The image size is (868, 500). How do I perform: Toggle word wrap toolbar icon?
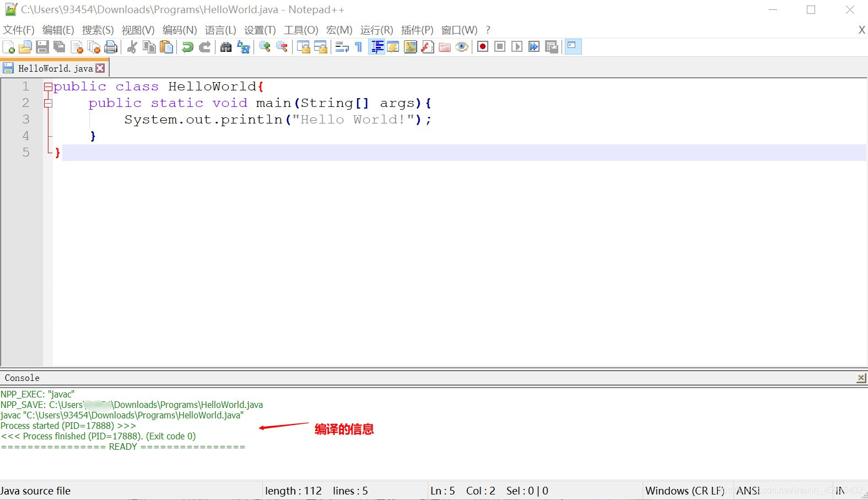tap(342, 47)
